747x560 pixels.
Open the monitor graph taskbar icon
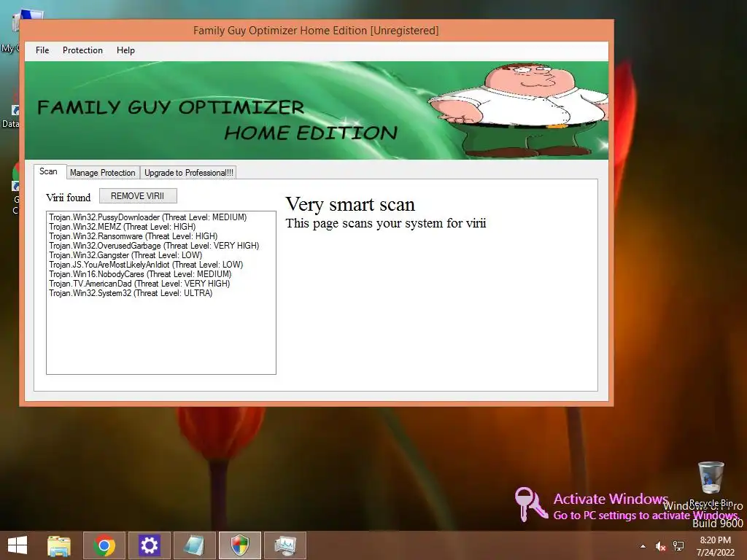(x=285, y=545)
